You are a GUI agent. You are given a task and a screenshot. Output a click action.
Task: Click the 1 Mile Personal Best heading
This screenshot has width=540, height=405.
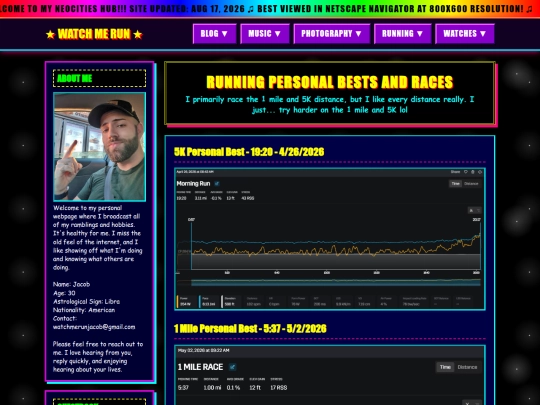(250, 329)
